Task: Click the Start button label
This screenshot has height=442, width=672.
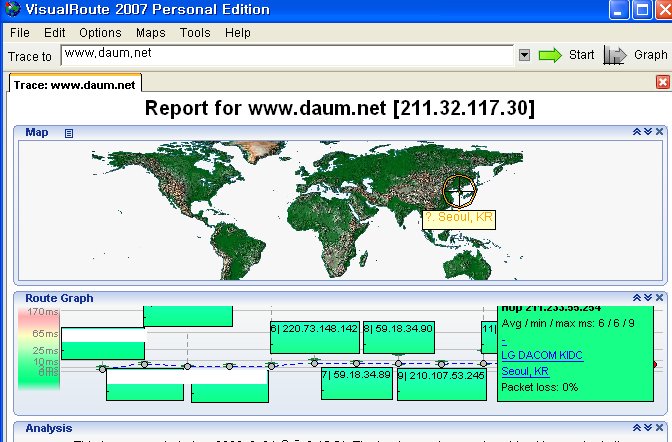Action: click(582, 55)
